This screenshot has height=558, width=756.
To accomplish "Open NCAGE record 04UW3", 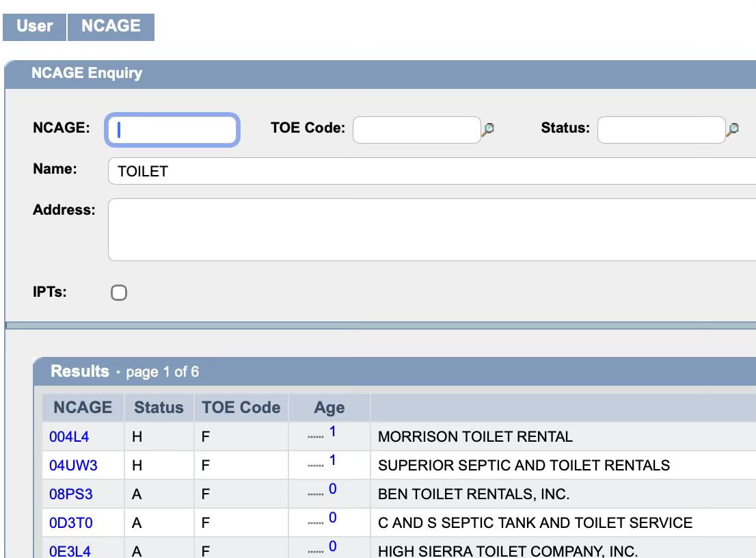I will [73, 466].
